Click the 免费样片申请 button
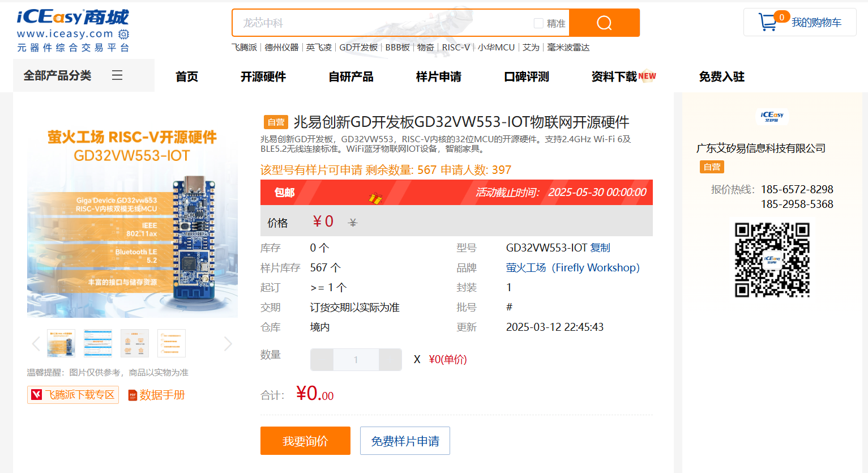The width and height of the screenshot is (868, 473). (405, 441)
